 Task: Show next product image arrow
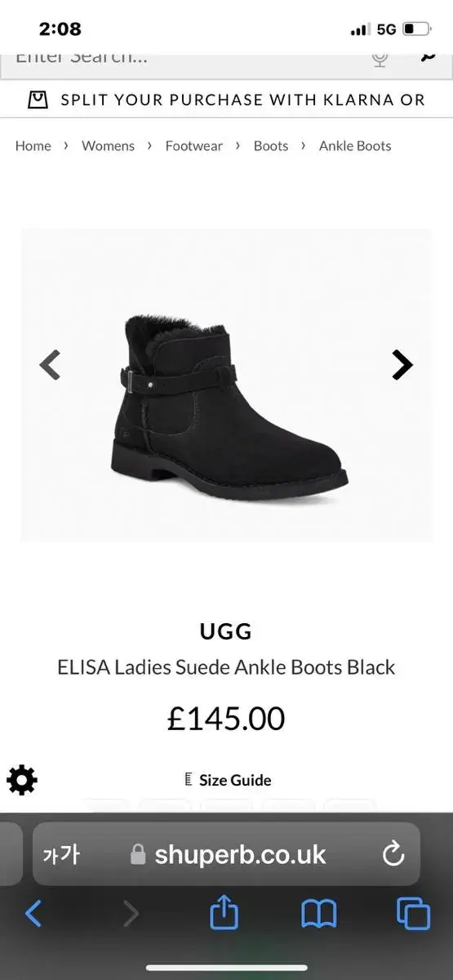pos(402,364)
